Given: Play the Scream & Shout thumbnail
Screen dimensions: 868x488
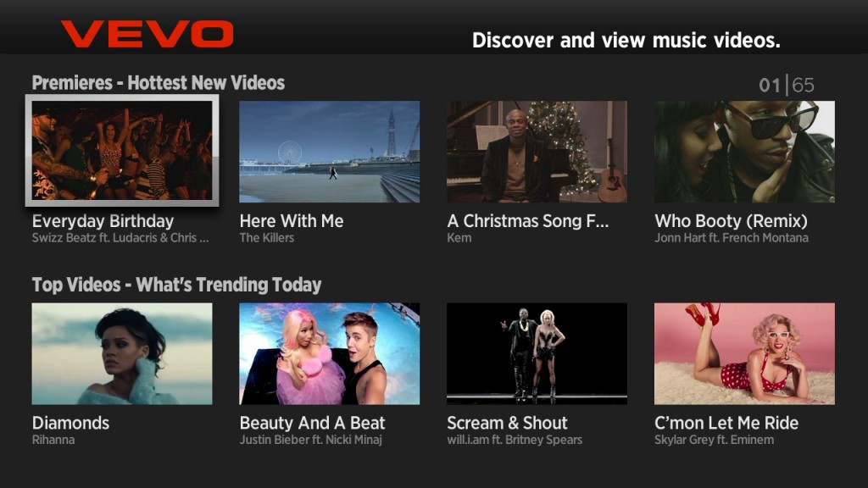Looking at the screenshot, I should coord(537,353).
